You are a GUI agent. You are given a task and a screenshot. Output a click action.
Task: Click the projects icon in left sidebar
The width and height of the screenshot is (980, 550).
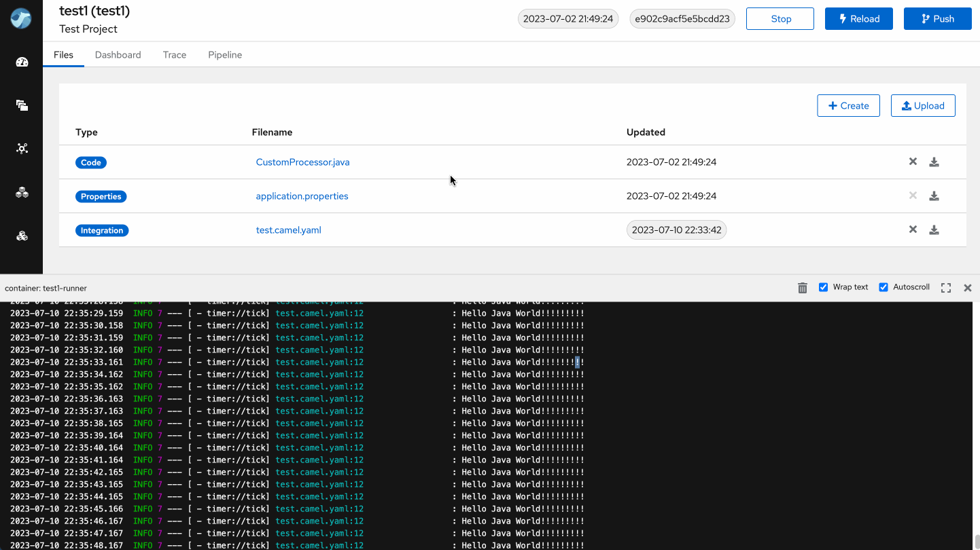point(22,105)
